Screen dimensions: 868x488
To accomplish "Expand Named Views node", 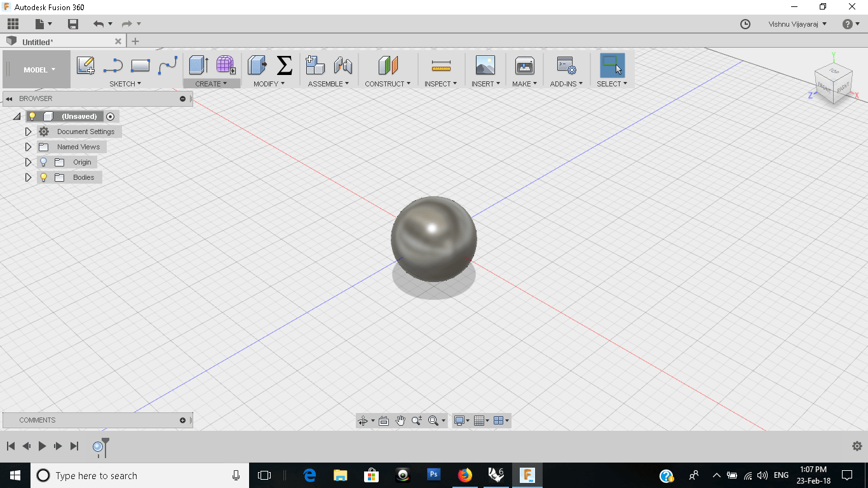I will 28,147.
